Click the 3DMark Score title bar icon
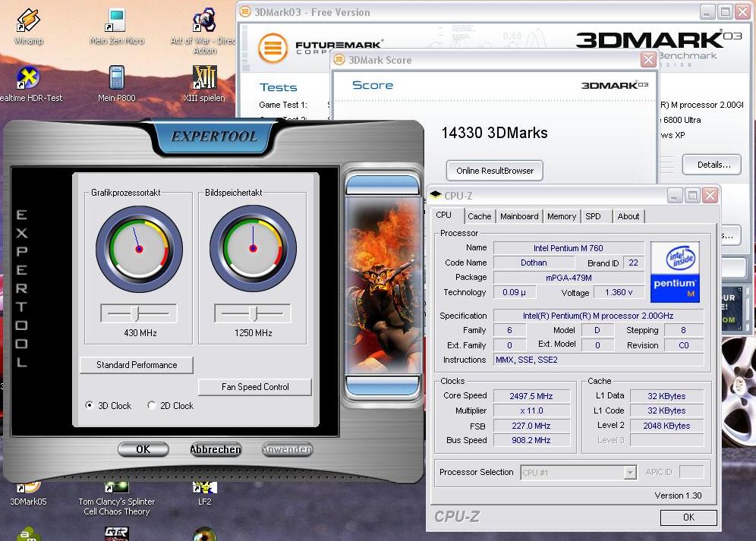Screen dimensions: 756x541 339,60
